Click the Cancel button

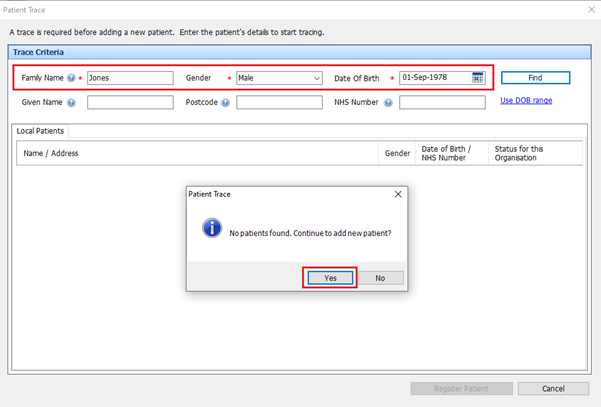pyautogui.click(x=553, y=388)
